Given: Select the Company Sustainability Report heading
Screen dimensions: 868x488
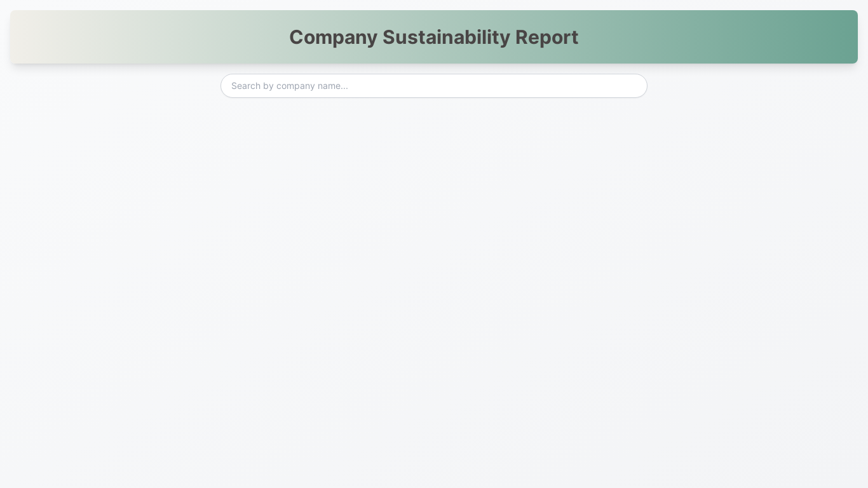Looking at the screenshot, I should pyautogui.click(x=434, y=37).
